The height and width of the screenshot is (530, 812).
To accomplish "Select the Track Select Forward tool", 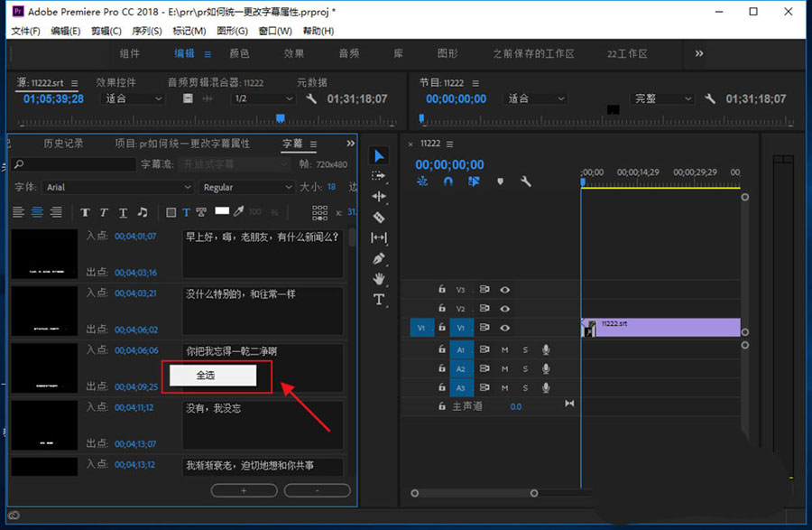I will pos(379,175).
